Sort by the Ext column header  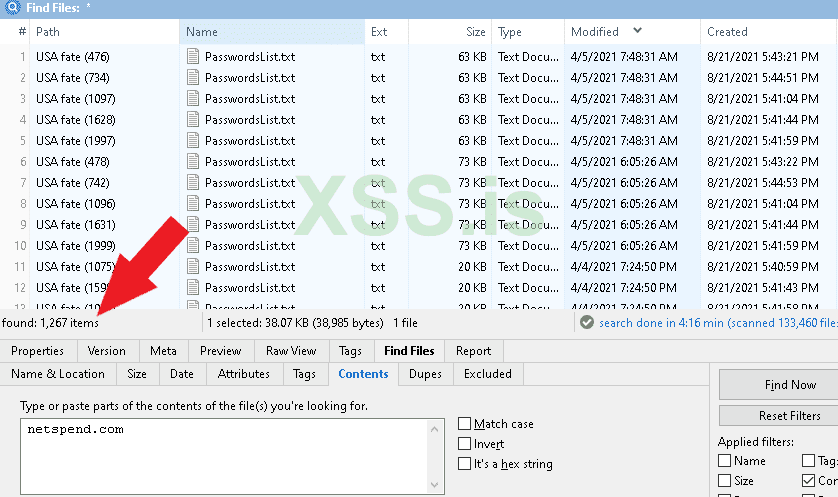click(386, 32)
